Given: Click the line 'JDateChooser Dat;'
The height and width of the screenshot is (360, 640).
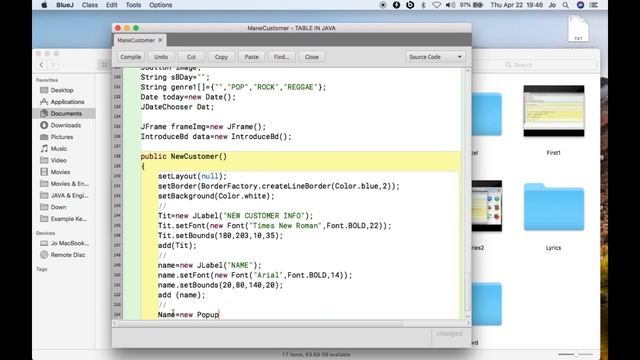Looking at the screenshot, I should 177,107.
